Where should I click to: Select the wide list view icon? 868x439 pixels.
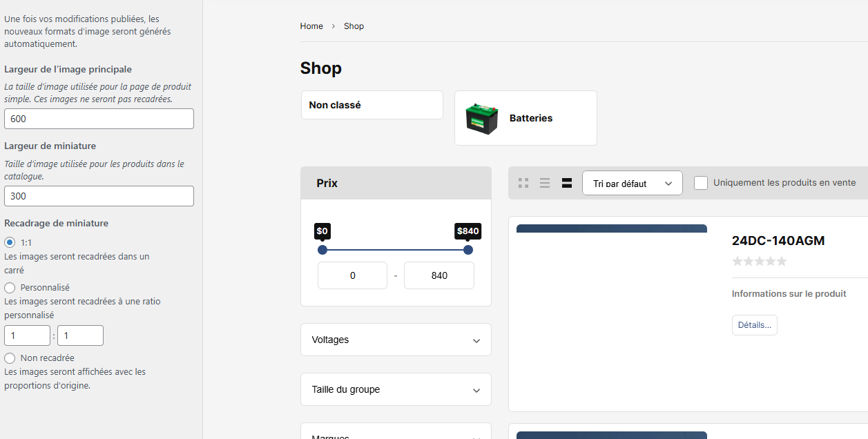tap(567, 183)
